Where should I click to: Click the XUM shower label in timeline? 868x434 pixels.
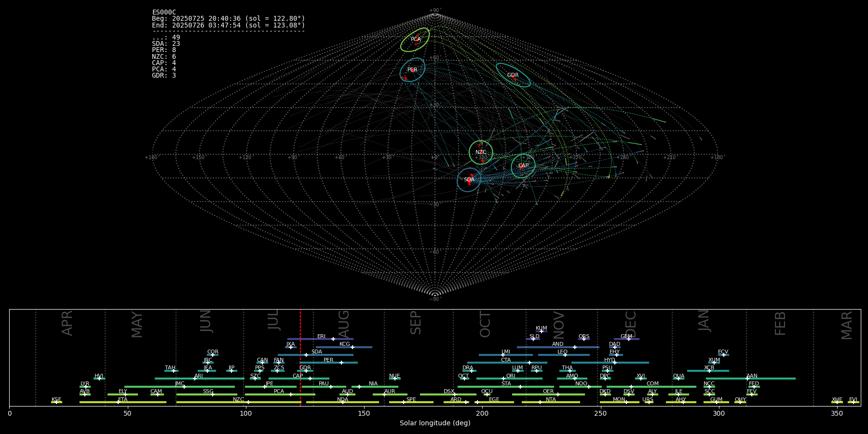714,360
